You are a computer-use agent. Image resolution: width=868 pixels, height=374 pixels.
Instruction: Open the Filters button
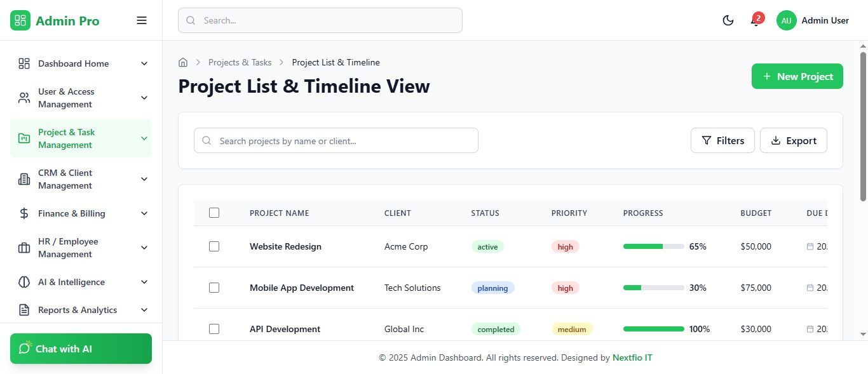click(722, 140)
